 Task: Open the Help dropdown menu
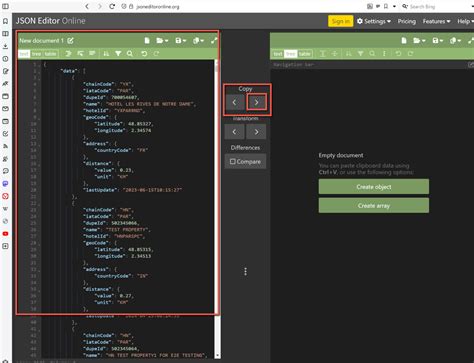click(465, 21)
